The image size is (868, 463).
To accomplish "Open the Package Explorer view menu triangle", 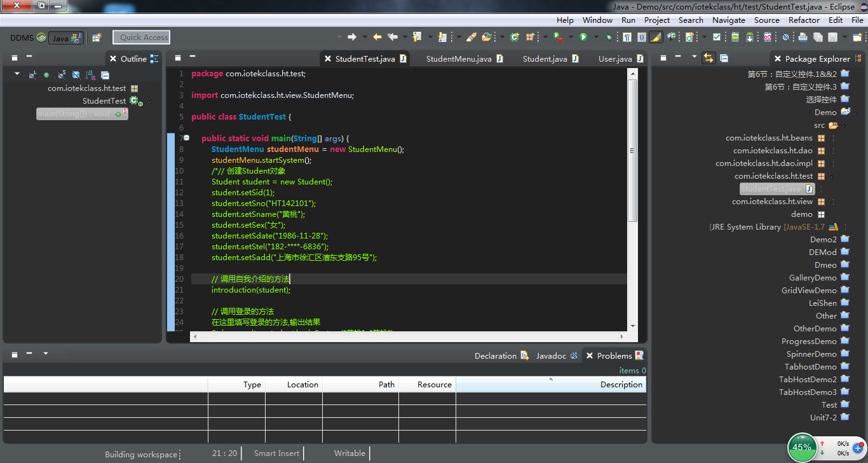I will [695, 57].
